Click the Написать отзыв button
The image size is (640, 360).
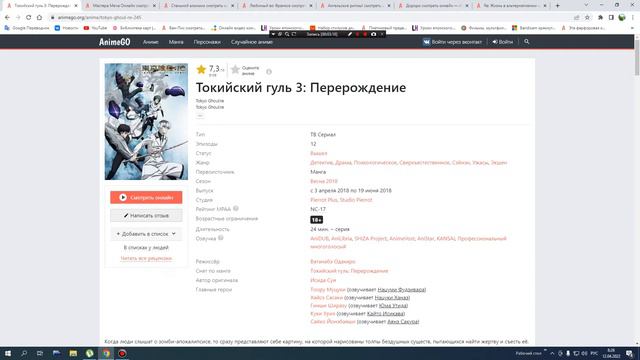146,216
